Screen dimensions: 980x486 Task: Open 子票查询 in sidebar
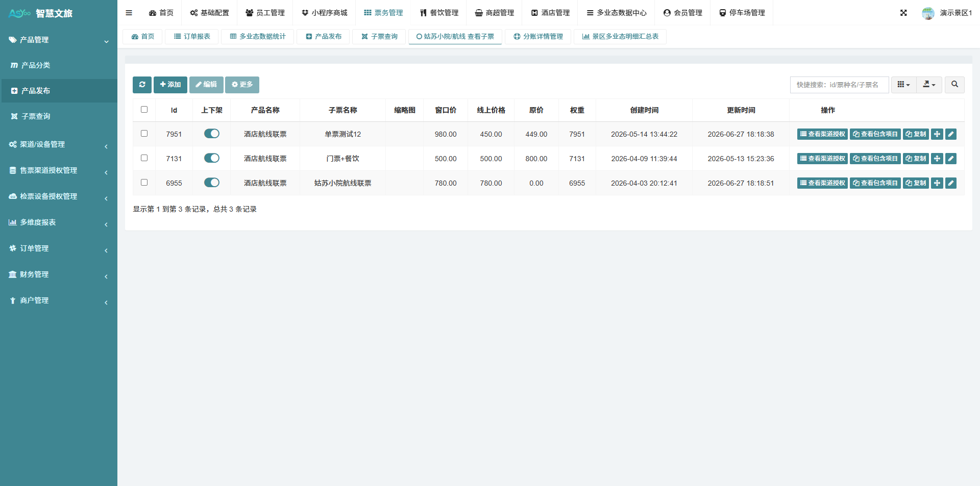(x=59, y=116)
